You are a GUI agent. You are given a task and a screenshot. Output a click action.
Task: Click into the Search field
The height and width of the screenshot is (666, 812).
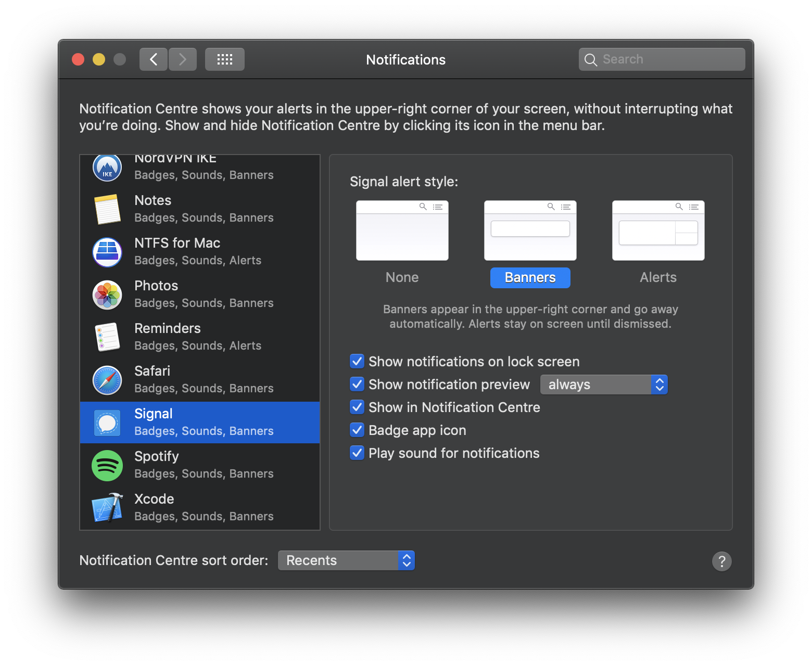662,59
